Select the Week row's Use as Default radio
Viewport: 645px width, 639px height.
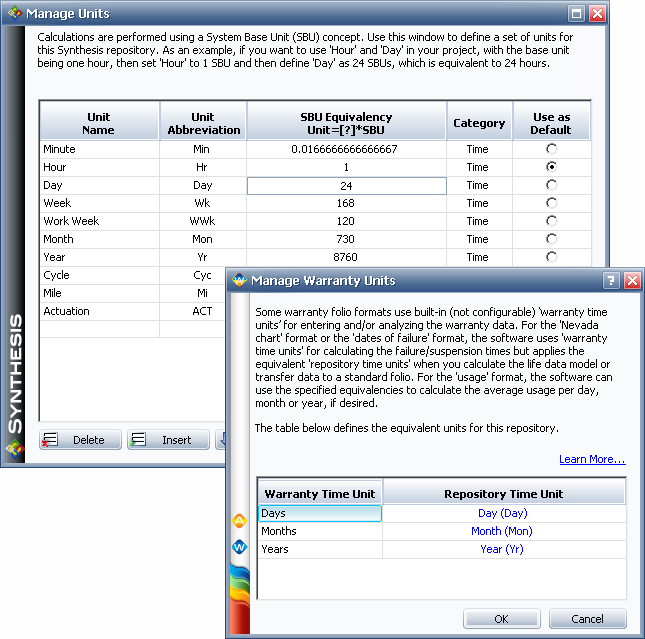click(551, 203)
